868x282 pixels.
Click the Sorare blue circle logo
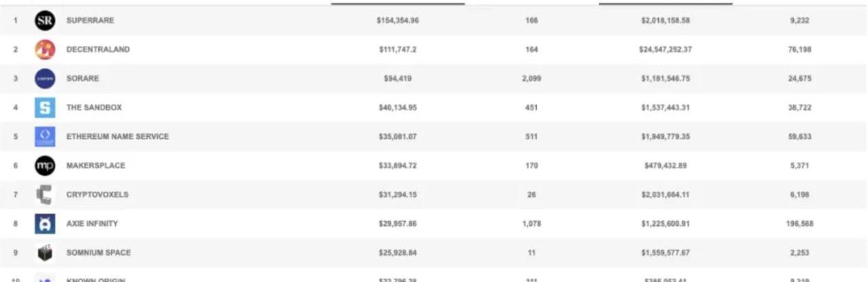coord(45,79)
